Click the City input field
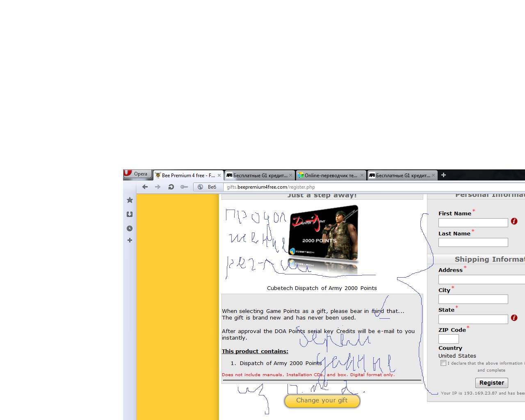Viewport: 525px width, 420px height. tap(473, 299)
